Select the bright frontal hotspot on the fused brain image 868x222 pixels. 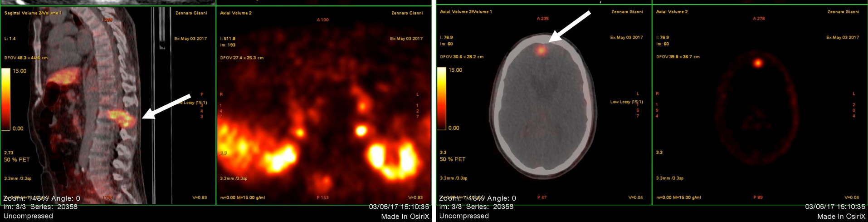pyautogui.click(x=541, y=49)
